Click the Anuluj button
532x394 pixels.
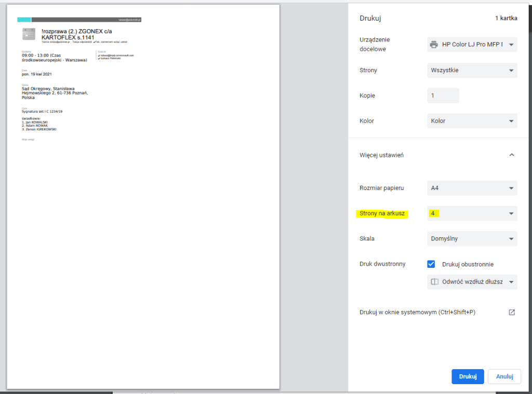(x=504, y=376)
